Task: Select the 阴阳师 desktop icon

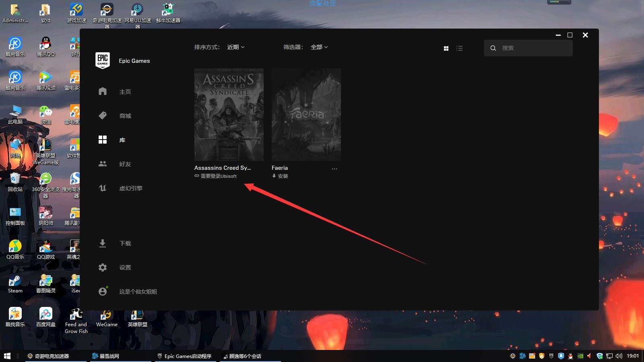Action: (46, 216)
